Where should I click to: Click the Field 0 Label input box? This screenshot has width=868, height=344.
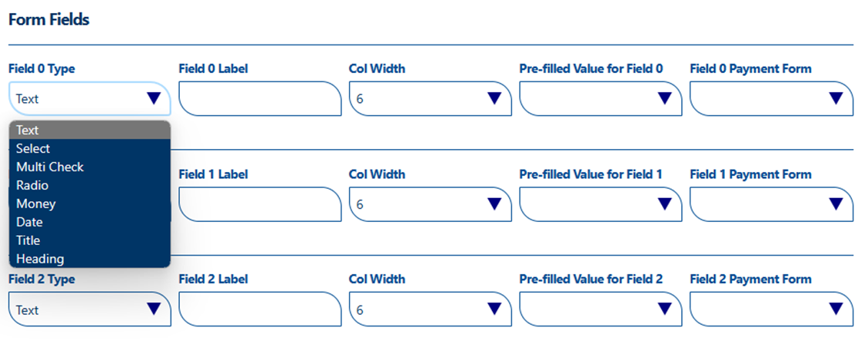[x=260, y=98]
